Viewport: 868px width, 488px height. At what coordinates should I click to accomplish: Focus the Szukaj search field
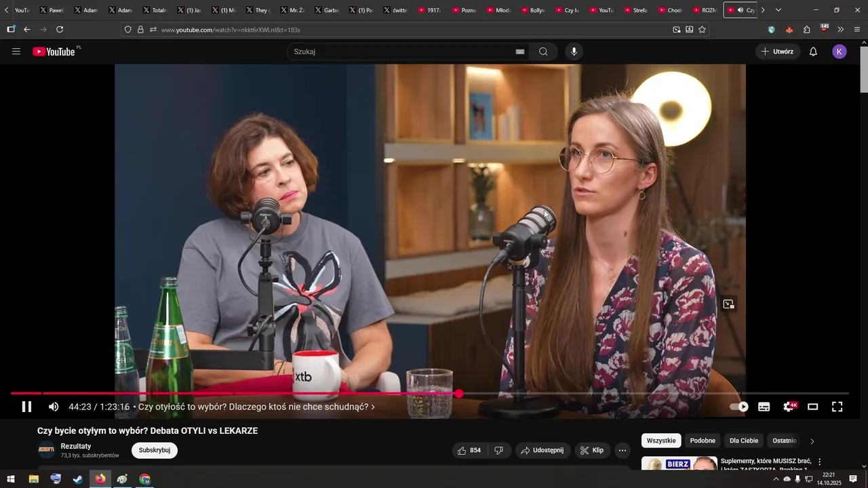pyautogui.click(x=401, y=52)
